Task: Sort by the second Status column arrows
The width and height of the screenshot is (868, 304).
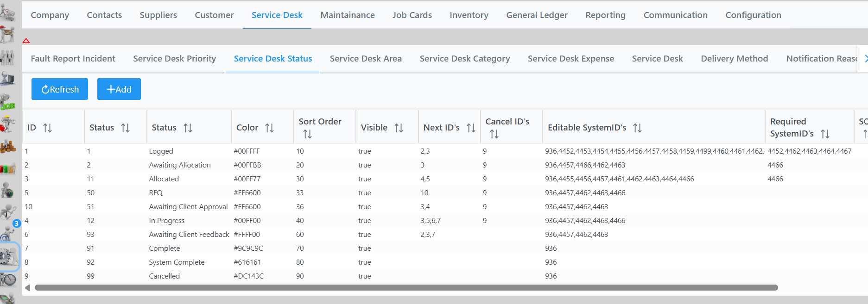Action: click(x=188, y=128)
